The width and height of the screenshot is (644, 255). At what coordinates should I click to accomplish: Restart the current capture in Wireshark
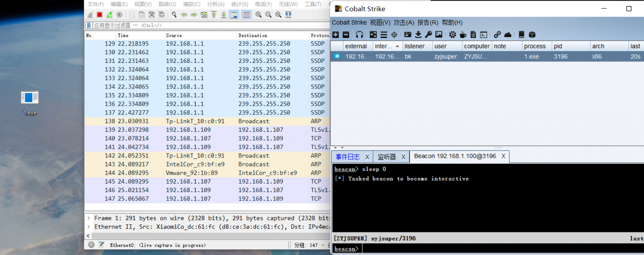click(x=109, y=15)
